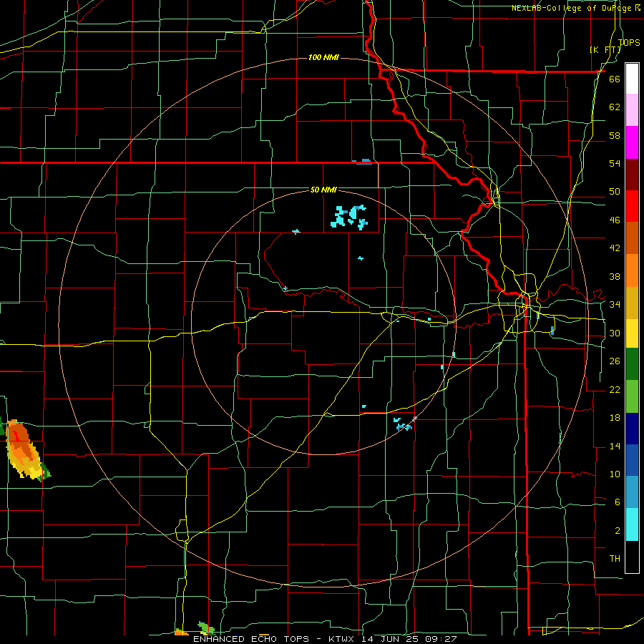Click the 'TOPS' legend title

[x=629, y=42]
